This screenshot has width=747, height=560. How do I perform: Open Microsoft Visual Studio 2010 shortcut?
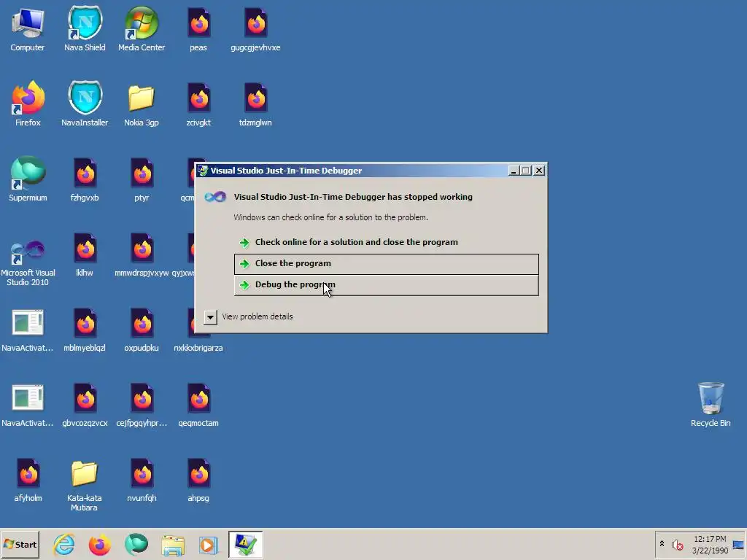tap(28, 262)
